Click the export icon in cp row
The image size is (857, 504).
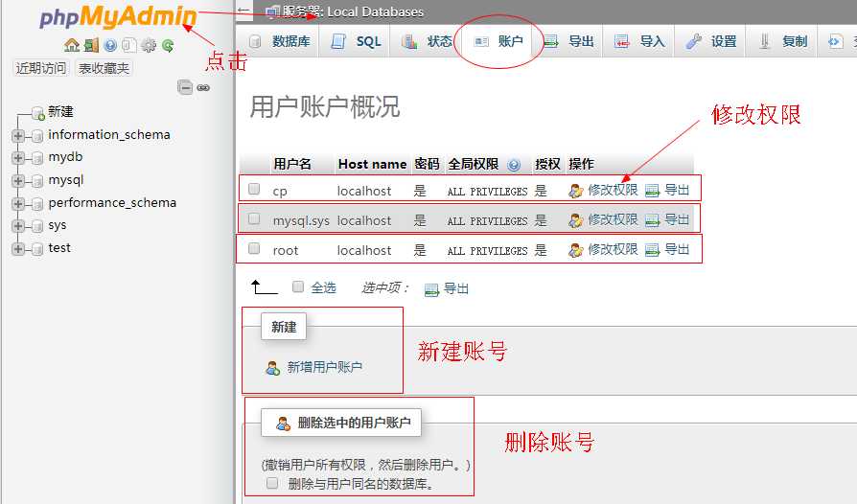click(x=652, y=191)
